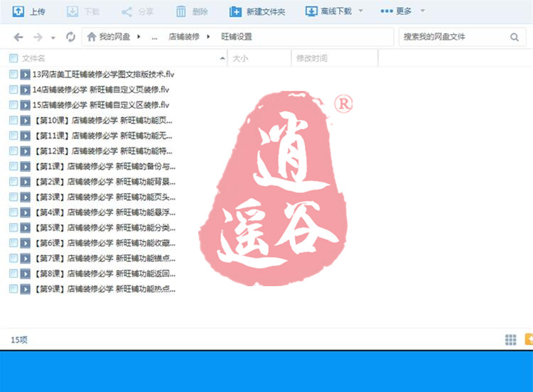Click the Offline Download (离线下载) icon
Viewport: 533px width, 392px height.
(x=311, y=11)
